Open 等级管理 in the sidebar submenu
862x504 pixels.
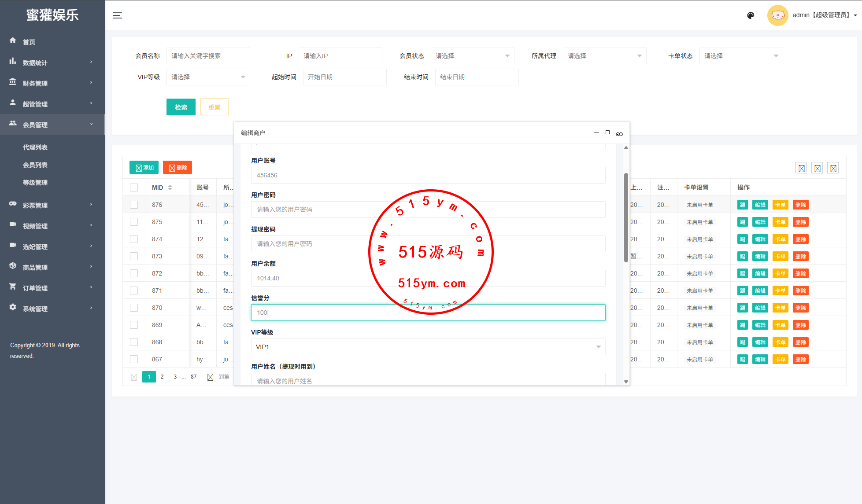[x=35, y=183]
